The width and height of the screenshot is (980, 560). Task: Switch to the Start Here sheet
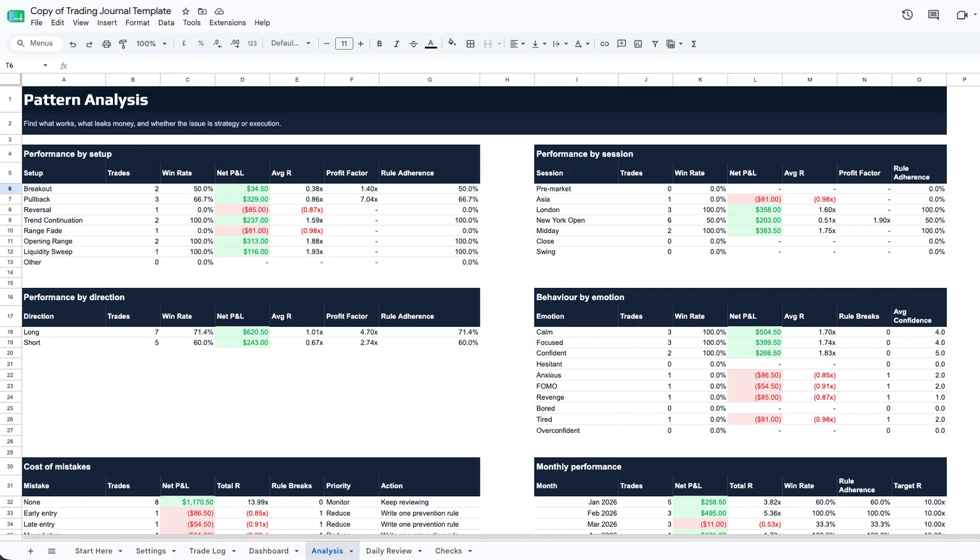(x=93, y=551)
